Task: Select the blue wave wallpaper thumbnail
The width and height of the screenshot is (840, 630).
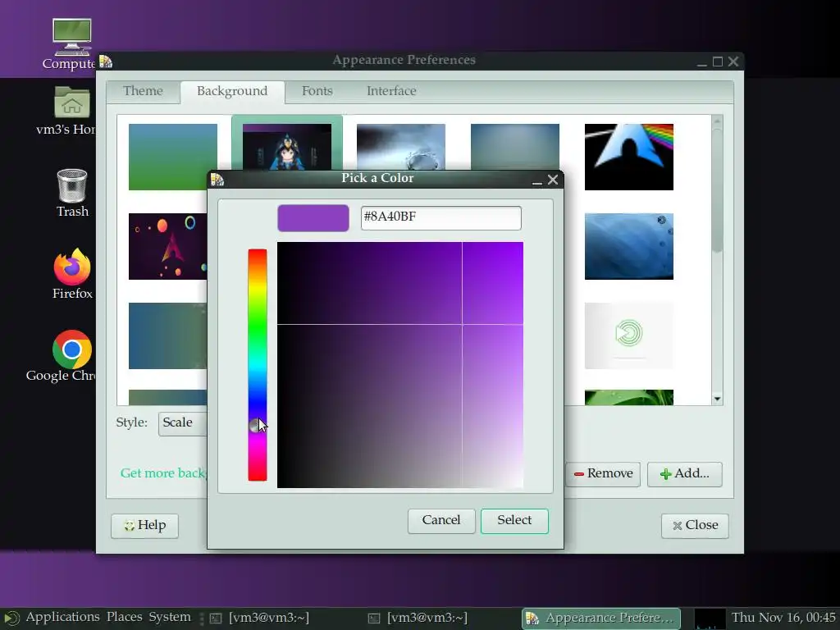Action: 629,246
